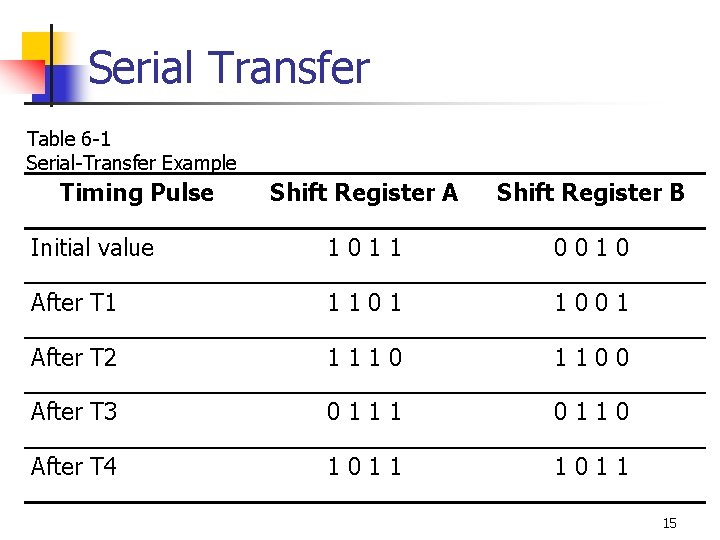Image resolution: width=720 pixels, height=540 pixels.
Task: Click the Timing Pulse column header
Action: (x=137, y=193)
